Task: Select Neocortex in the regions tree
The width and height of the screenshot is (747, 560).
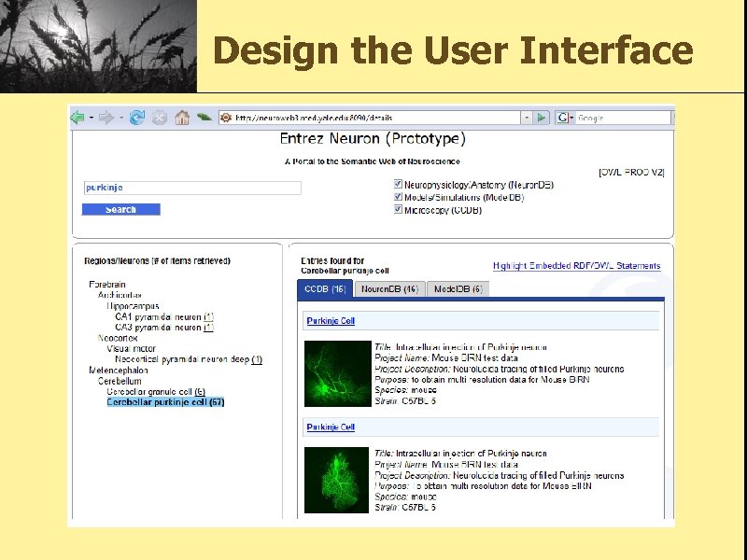Action: click(118, 338)
